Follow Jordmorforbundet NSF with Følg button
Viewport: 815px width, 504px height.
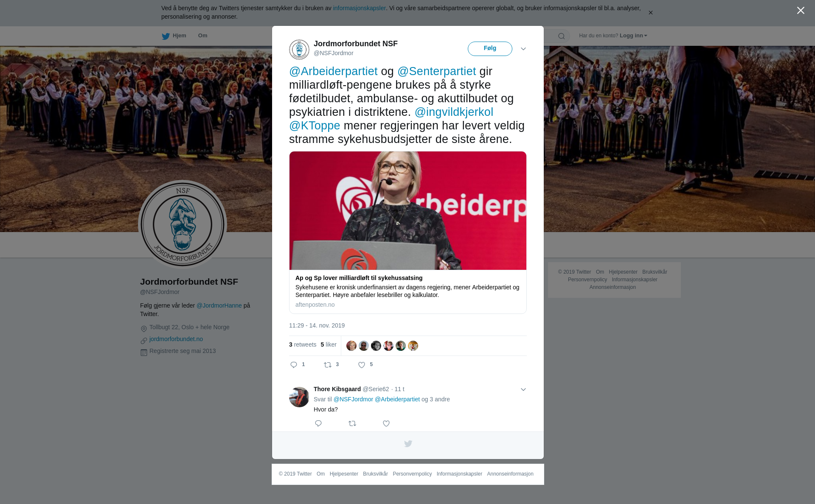click(x=490, y=49)
